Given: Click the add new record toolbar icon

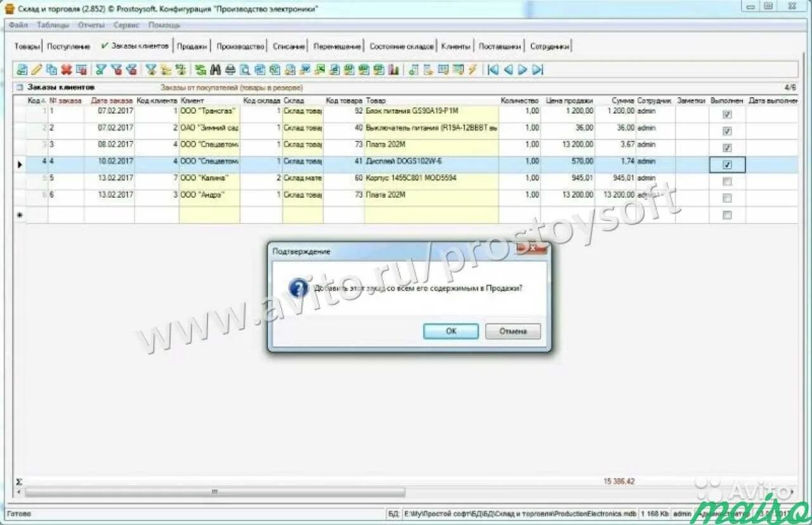Looking at the screenshot, I should click(22, 70).
